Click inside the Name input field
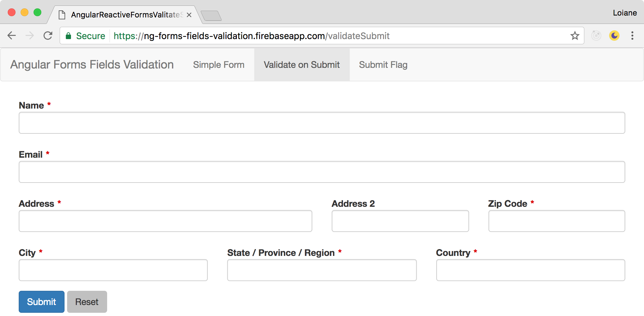This screenshot has width=644, height=316. pos(322,123)
